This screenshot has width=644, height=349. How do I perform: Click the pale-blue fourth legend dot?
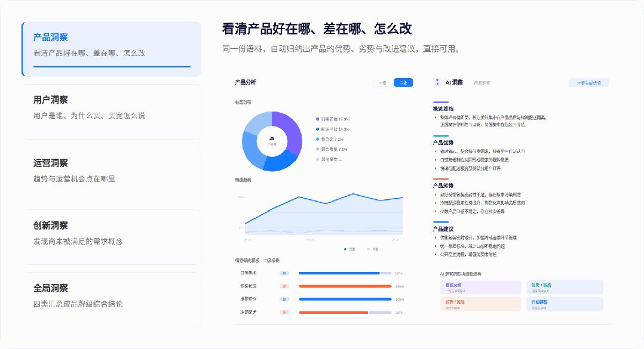(x=317, y=149)
